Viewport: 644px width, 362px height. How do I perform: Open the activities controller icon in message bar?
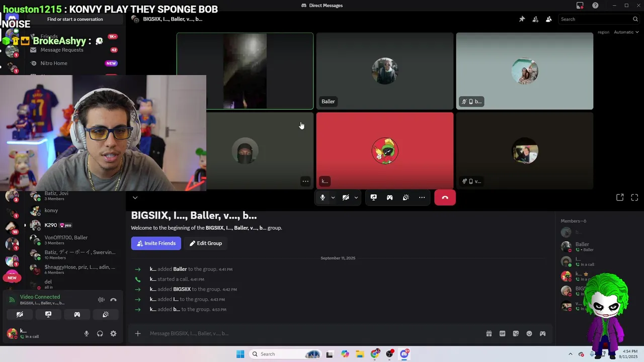tap(542, 333)
